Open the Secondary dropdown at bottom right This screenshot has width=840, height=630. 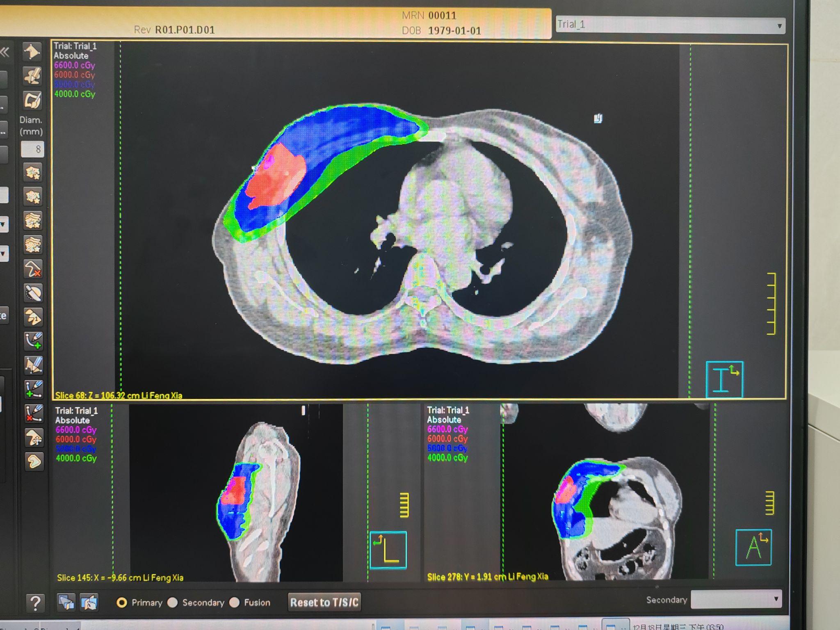(736, 599)
